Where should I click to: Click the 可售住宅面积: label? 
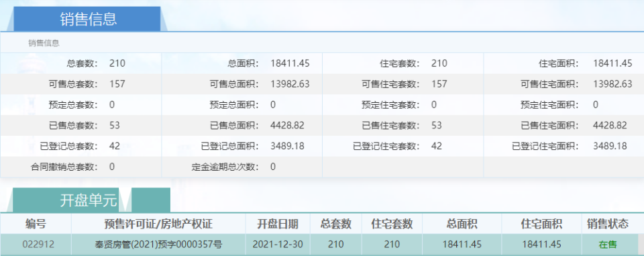[x=550, y=85]
